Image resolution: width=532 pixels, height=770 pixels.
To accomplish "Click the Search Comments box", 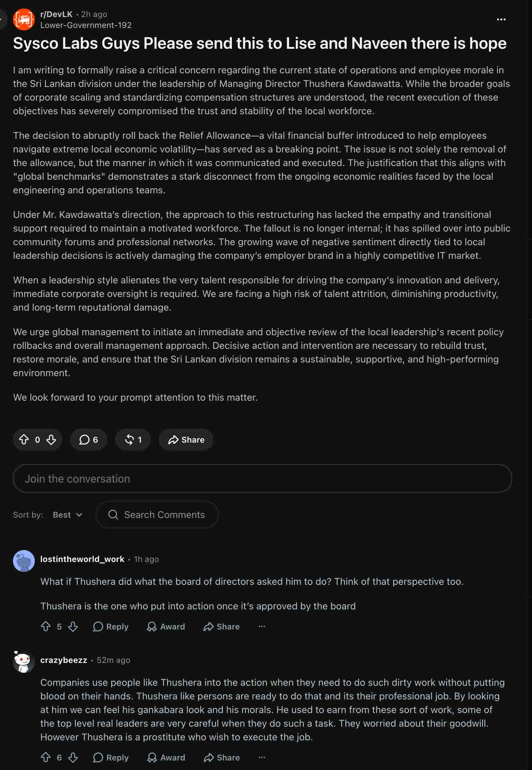I will pyautogui.click(x=157, y=515).
